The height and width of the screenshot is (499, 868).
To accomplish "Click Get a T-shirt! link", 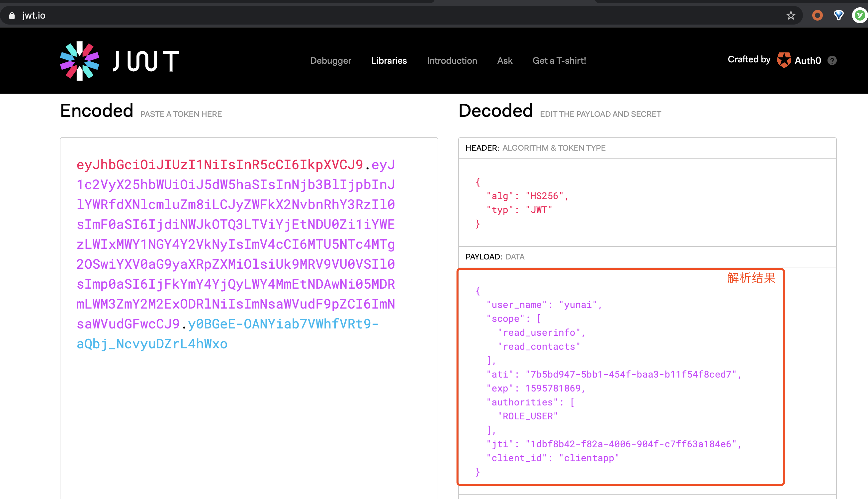I will point(559,61).
